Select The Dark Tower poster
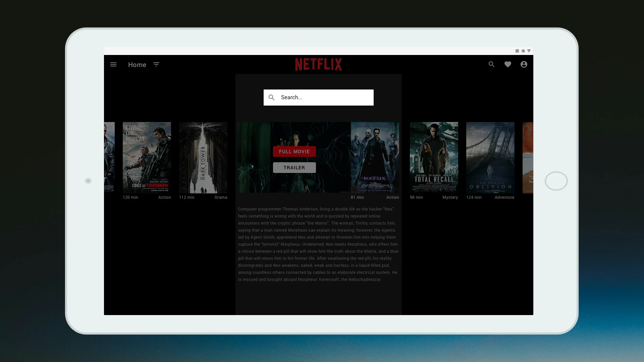The width and height of the screenshot is (644, 362). (203, 158)
